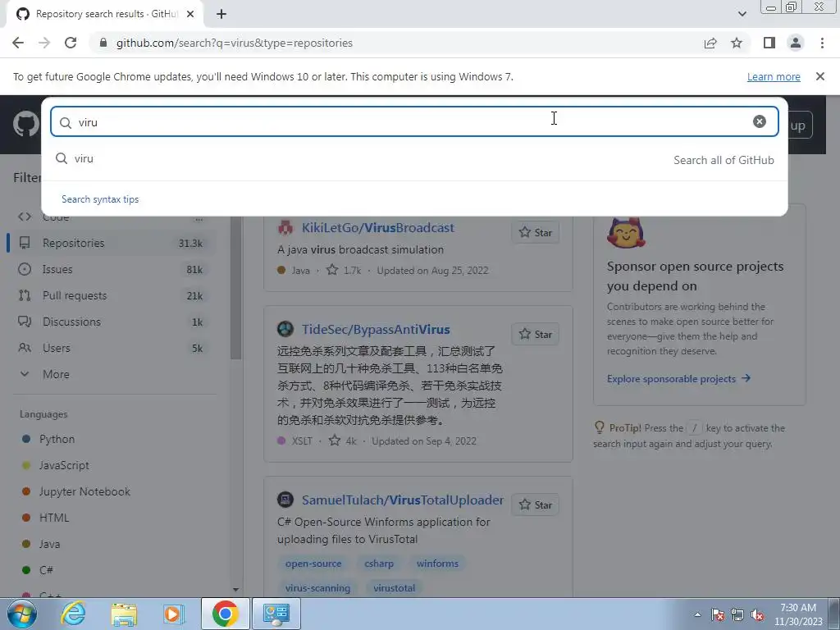
Task: Filter results by C# language
Action: click(x=46, y=571)
